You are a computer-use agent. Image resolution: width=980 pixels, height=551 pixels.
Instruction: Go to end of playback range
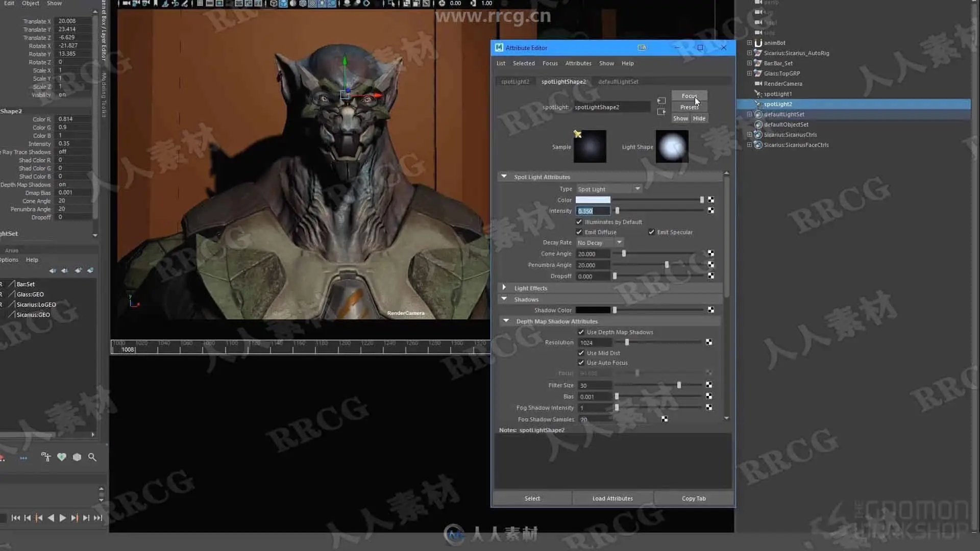[x=98, y=518]
